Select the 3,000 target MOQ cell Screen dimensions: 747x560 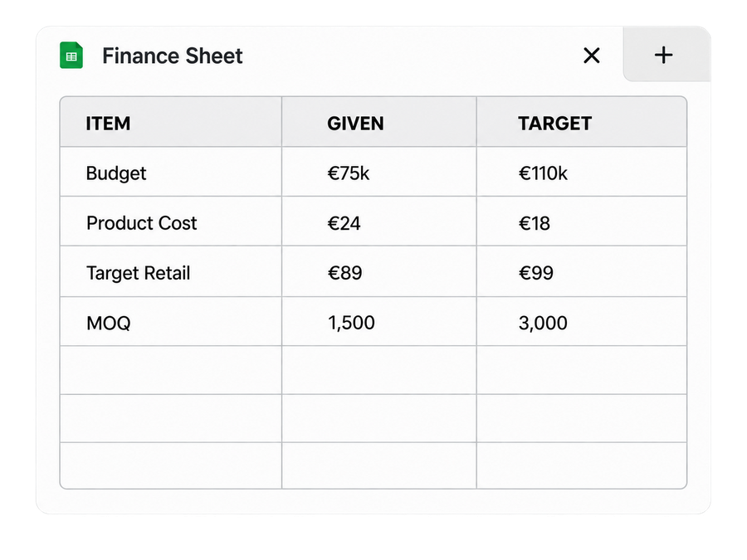pos(582,321)
